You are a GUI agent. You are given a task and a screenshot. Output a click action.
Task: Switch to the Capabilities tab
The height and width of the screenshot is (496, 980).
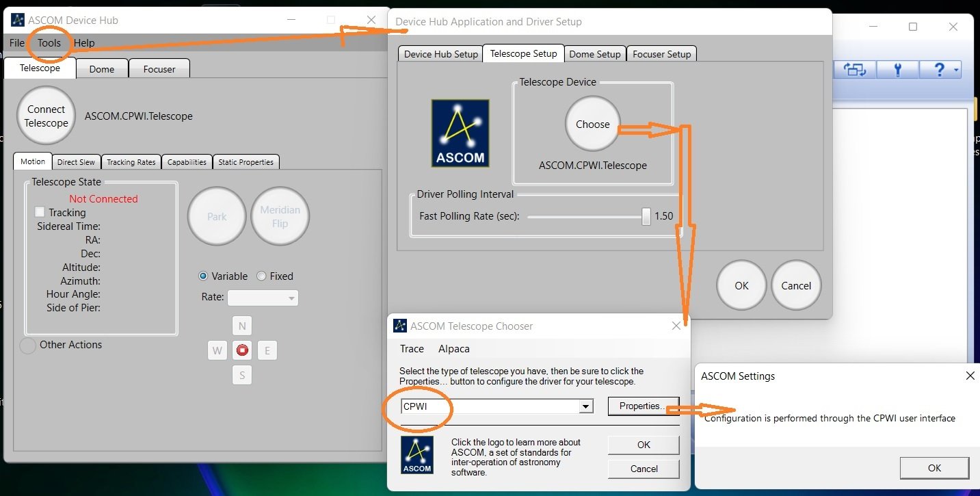[187, 162]
